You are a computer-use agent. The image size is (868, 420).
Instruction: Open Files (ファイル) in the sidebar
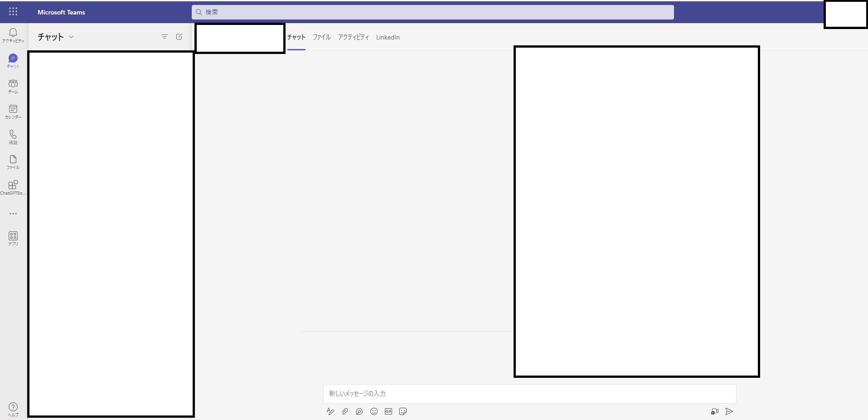[x=13, y=162]
